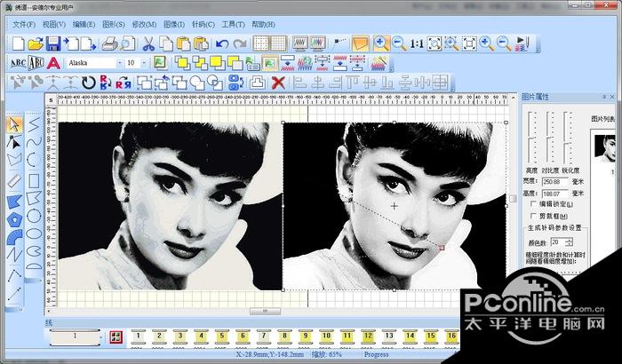The height and width of the screenshot is (364, 622).
Task: Open the 修改(M) menu
Action: (144, 24)
